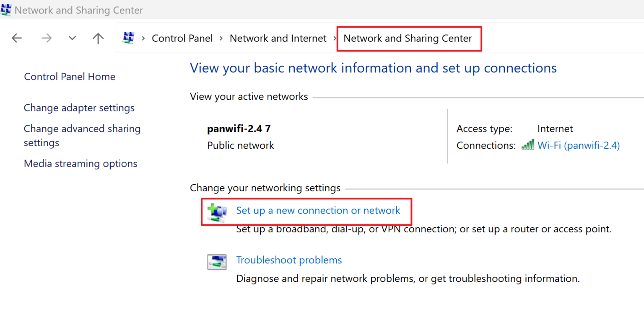The image size is (644, 309).
Task: Click the Forward navigation arrow
Action: pyautogui.click(x=47, y=39)
